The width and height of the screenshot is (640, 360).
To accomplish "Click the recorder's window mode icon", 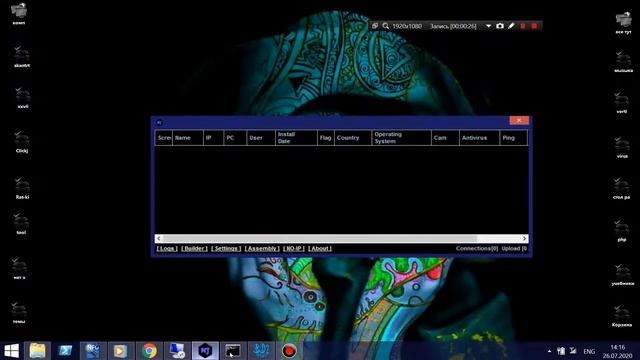I will click(x=375, y=26).
